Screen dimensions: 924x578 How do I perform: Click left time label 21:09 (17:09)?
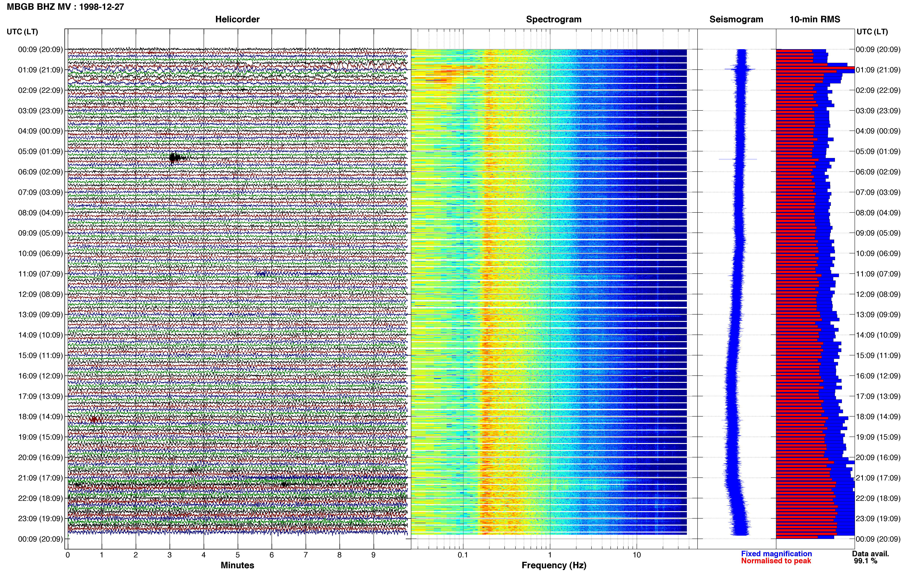[41, 478]
